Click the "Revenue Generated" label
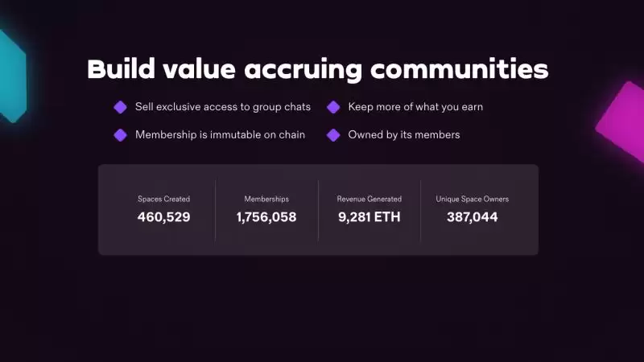 tap(369, 199)
